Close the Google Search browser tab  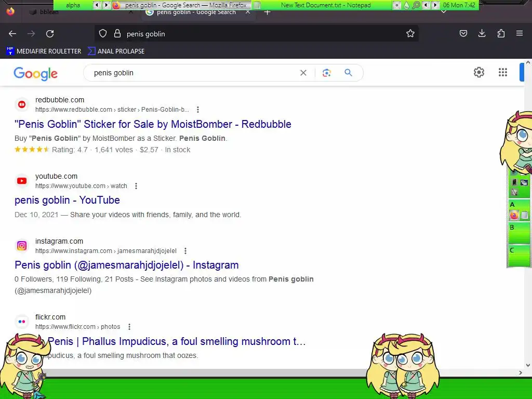point(248,12)
